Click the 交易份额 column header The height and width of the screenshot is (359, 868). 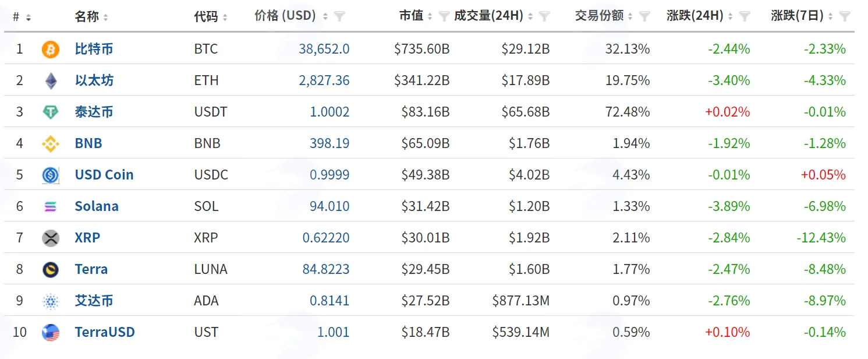[x=599, y=16]
